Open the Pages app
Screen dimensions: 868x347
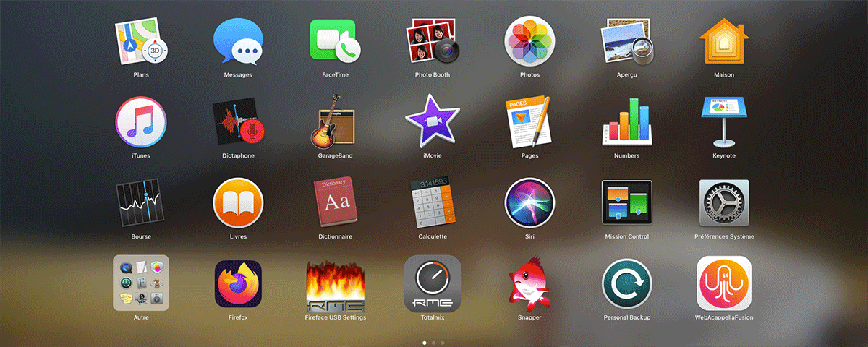(529, 122)
